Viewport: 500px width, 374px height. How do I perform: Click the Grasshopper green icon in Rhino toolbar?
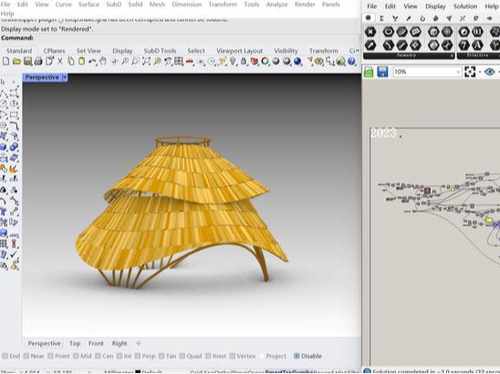(x=341, y=61)
